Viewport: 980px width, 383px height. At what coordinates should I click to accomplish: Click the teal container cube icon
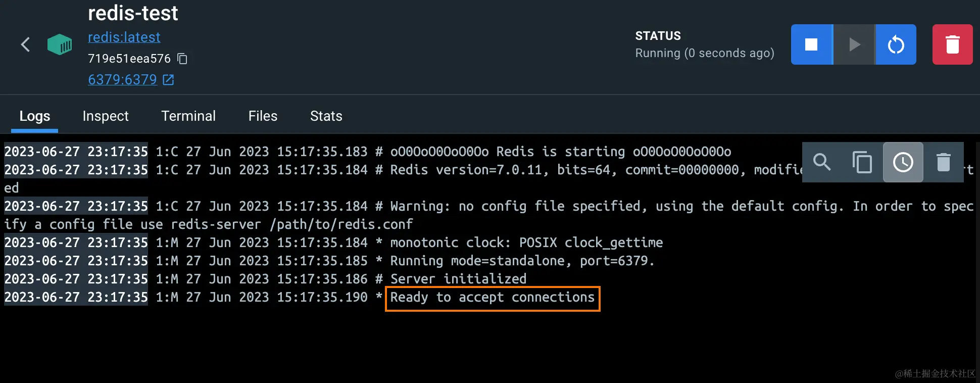[60, 44]
